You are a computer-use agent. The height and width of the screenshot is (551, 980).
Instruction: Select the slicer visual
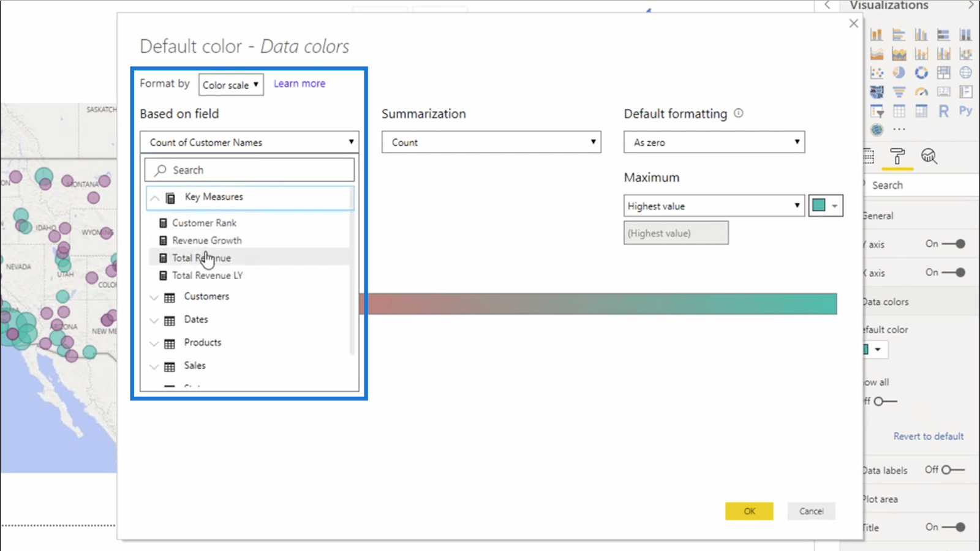(876, 111)
